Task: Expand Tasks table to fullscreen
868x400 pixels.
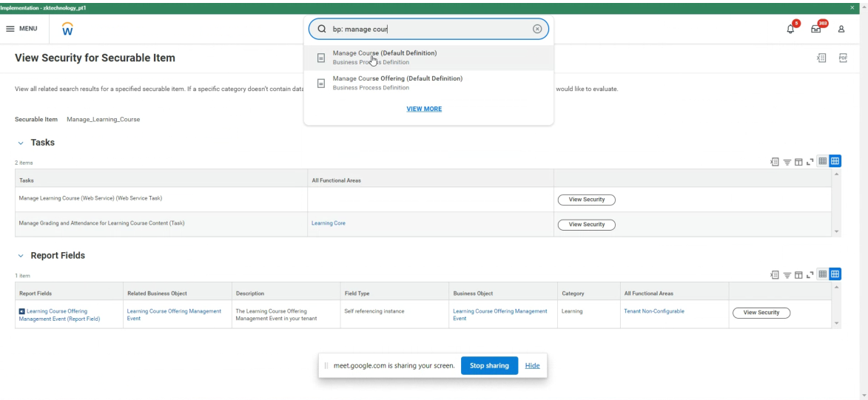Action: coord(810,162)
